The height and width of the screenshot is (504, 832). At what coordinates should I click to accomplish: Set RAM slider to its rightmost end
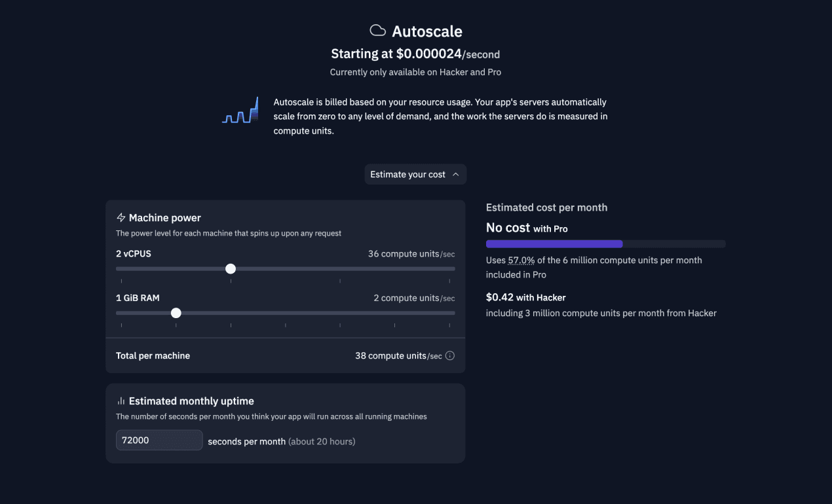(453, 313)
